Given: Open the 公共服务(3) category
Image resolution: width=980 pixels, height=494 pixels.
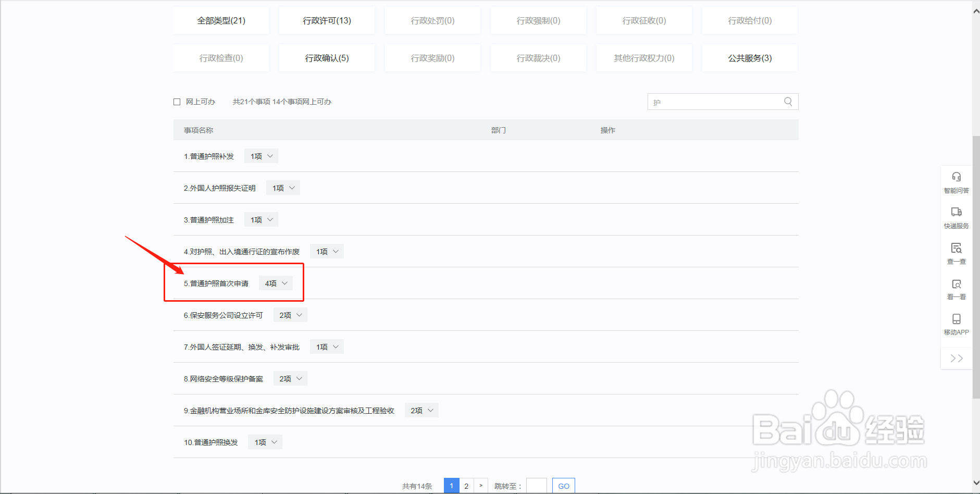Looking at the screenshot, I should tap(749, 58).
